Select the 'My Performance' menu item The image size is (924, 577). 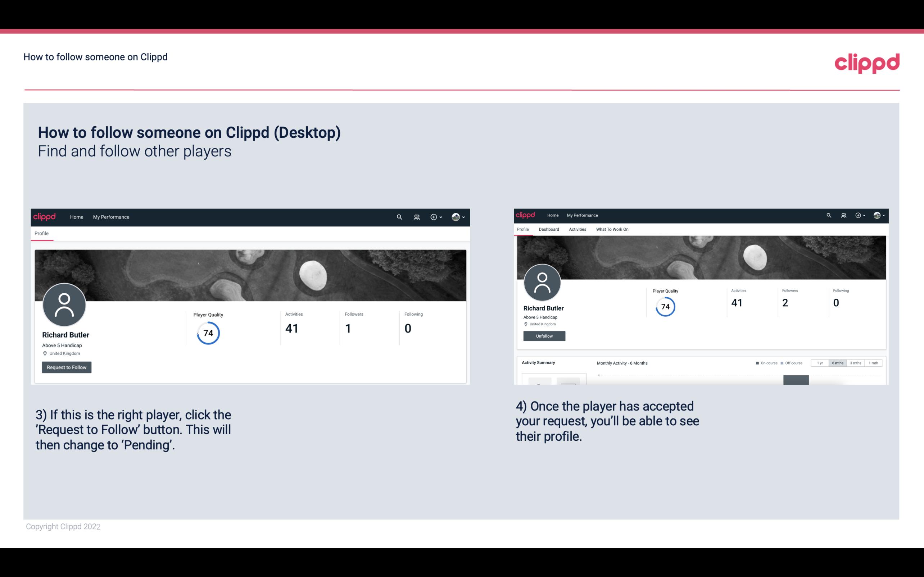[110, 217]
